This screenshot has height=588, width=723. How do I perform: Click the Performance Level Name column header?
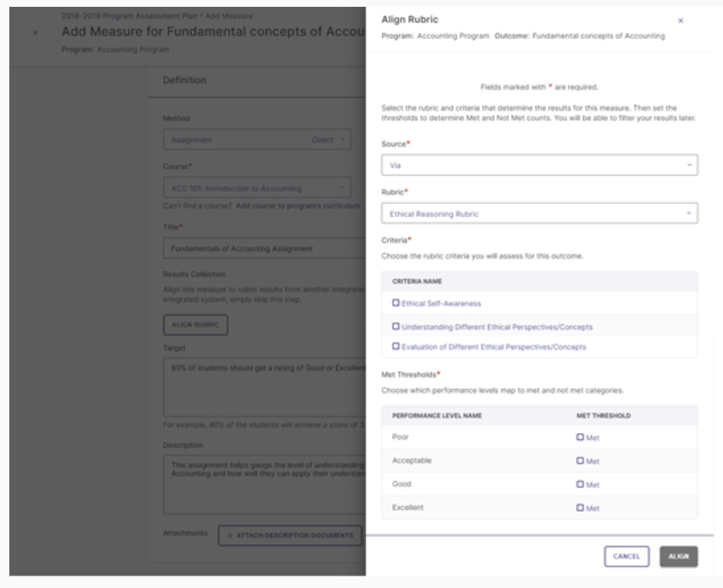[437, 416]
